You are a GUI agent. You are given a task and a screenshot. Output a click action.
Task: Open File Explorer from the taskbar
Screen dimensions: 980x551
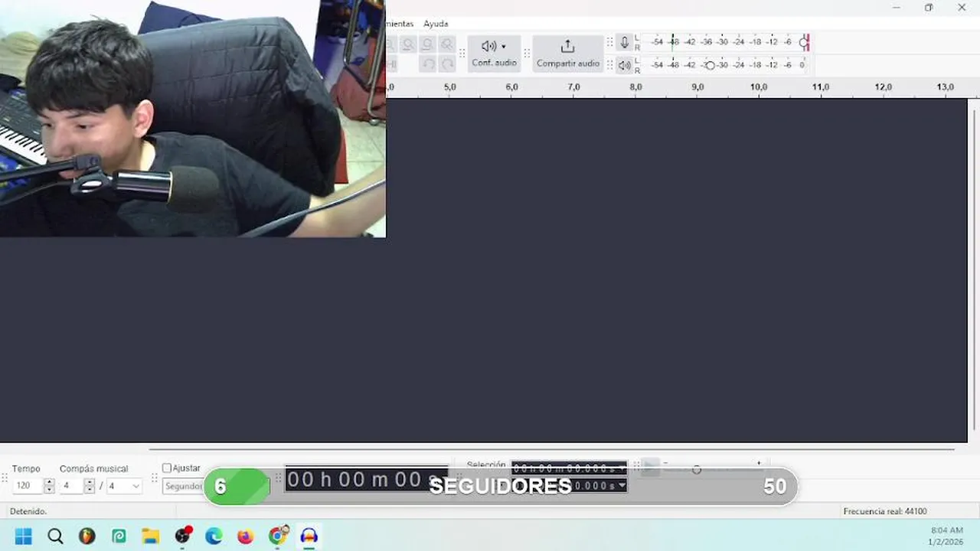pyautogui.click(x=150, y=536)
